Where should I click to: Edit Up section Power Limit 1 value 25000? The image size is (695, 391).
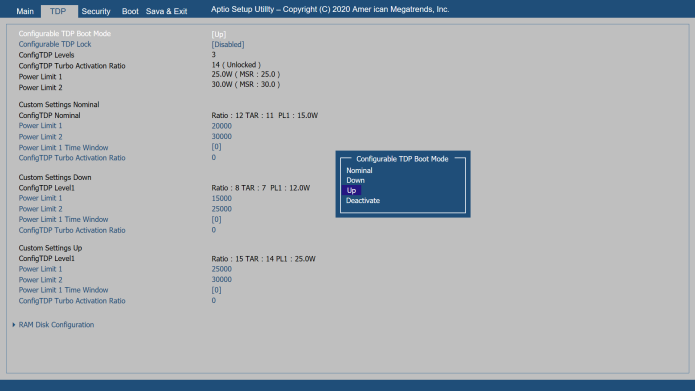coord(222,269)
